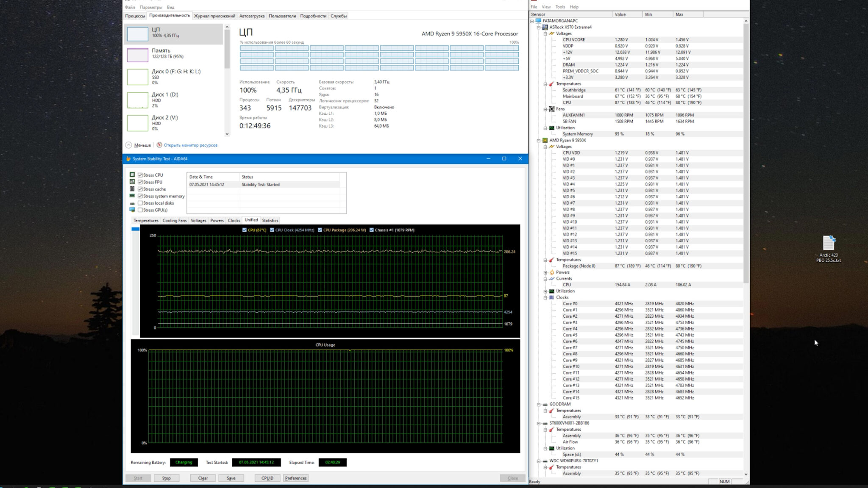Click the Fans icon in sensor tree
Viewport: 868px width, 488px height.
(x=551, y=108)
